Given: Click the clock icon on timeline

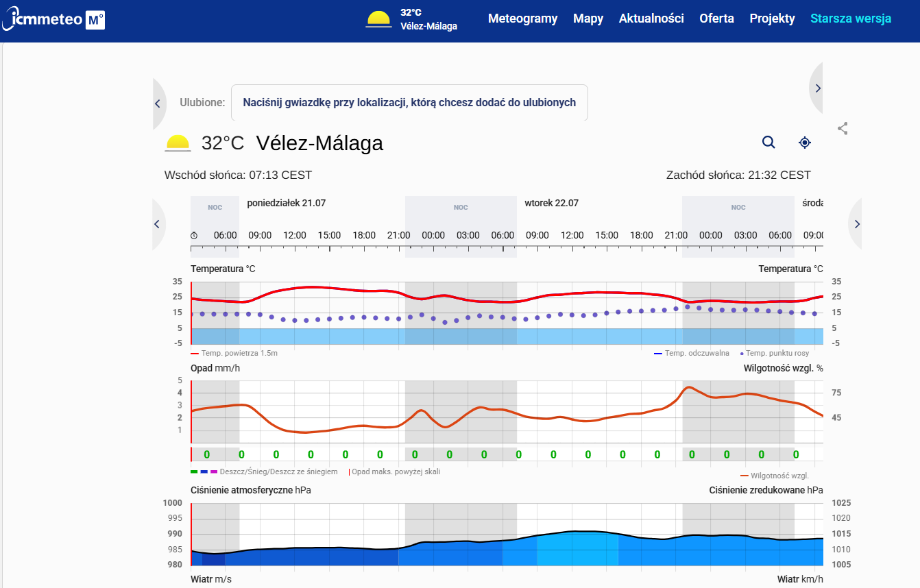Looking at the screenshot, I should (x=194, y=235).
